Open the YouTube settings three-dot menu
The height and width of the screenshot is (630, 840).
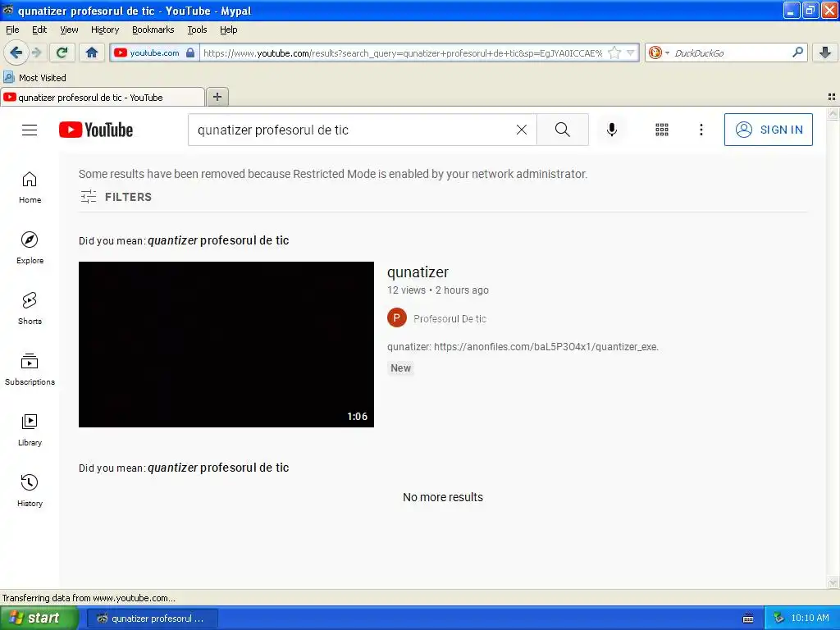point(701,130)
